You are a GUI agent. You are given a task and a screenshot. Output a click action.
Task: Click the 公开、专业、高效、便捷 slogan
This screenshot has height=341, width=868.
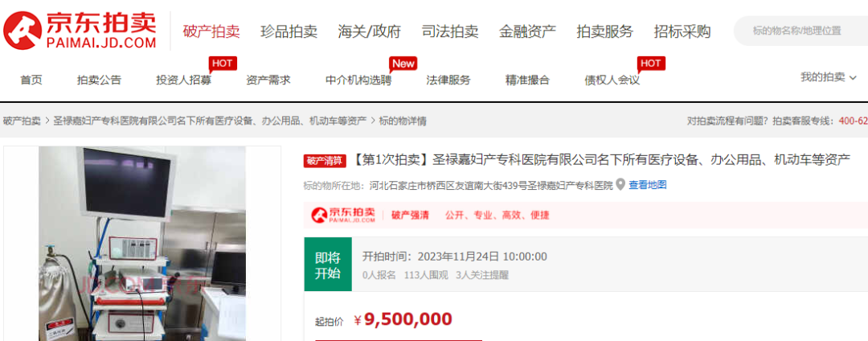(x=497, y=216)
